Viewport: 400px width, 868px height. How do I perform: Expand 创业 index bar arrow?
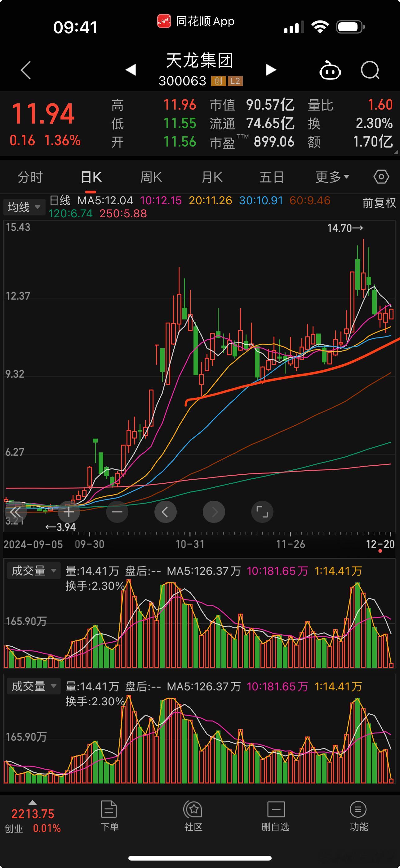click(x=32, y=802)
